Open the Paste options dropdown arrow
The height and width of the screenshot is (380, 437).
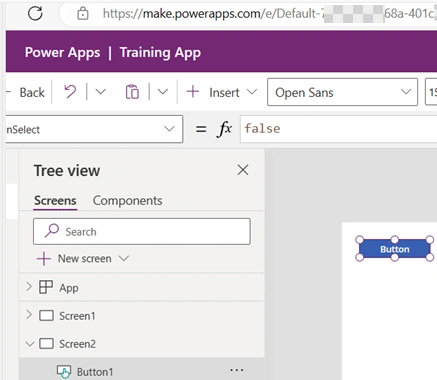[163, 92]
